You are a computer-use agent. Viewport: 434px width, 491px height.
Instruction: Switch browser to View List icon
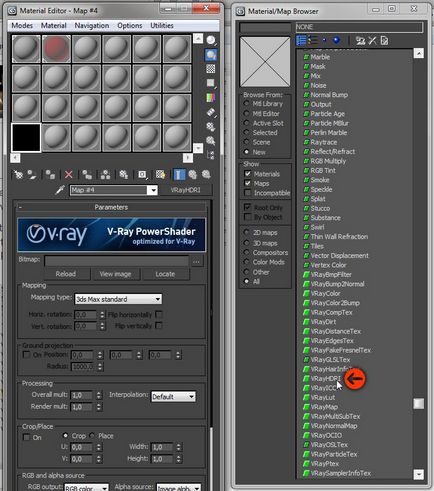coord(301,40)
